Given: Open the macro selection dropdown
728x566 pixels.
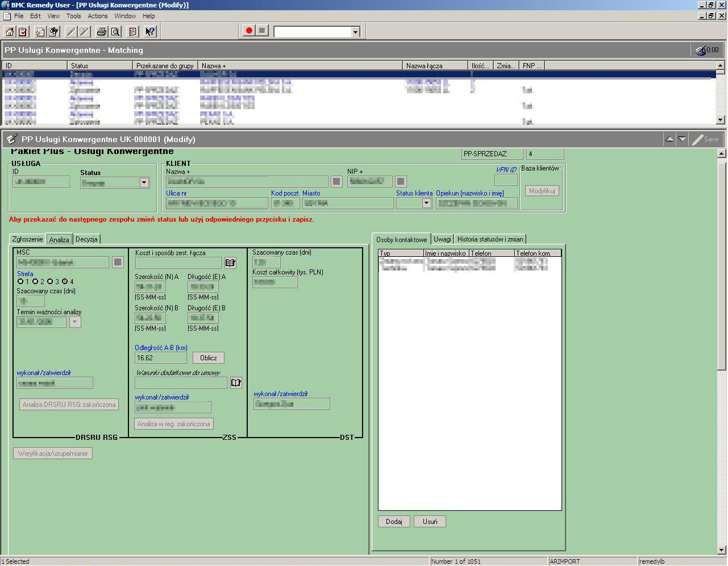Looking at the screenshot, I should 356,32.
